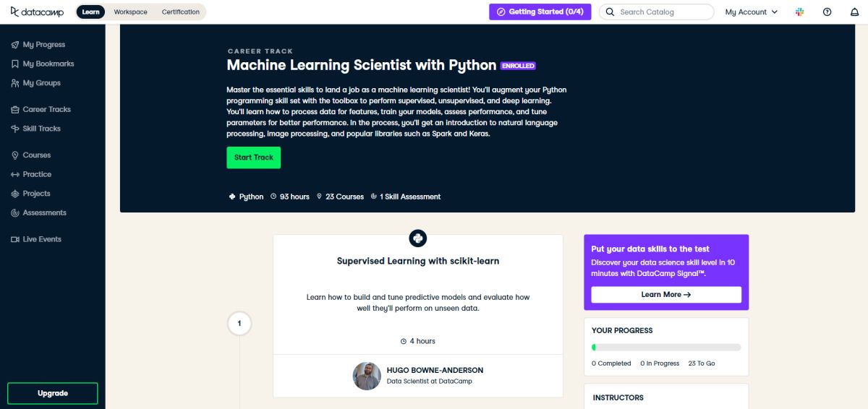Open the notifications bell icon
This screenshot has width=868, height=409.
point(854,12)
